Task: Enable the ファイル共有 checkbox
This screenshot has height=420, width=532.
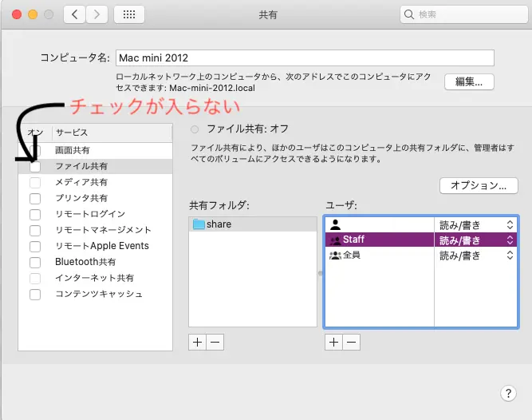Action: (x=35, y=167)
